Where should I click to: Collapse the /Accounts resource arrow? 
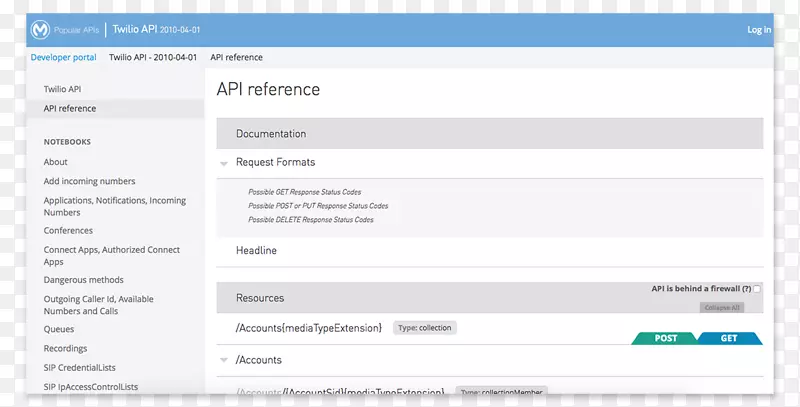[x=223, y=360]
